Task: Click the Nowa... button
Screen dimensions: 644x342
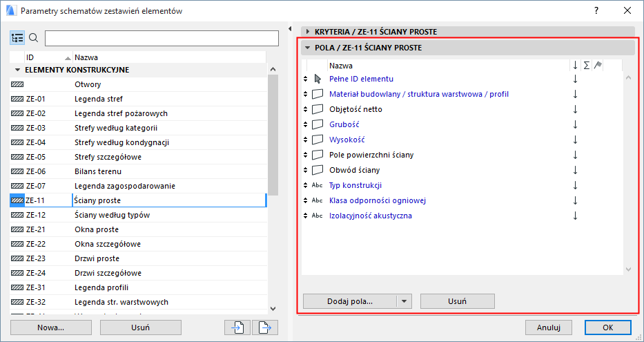Action: click(x=51, y=327)
